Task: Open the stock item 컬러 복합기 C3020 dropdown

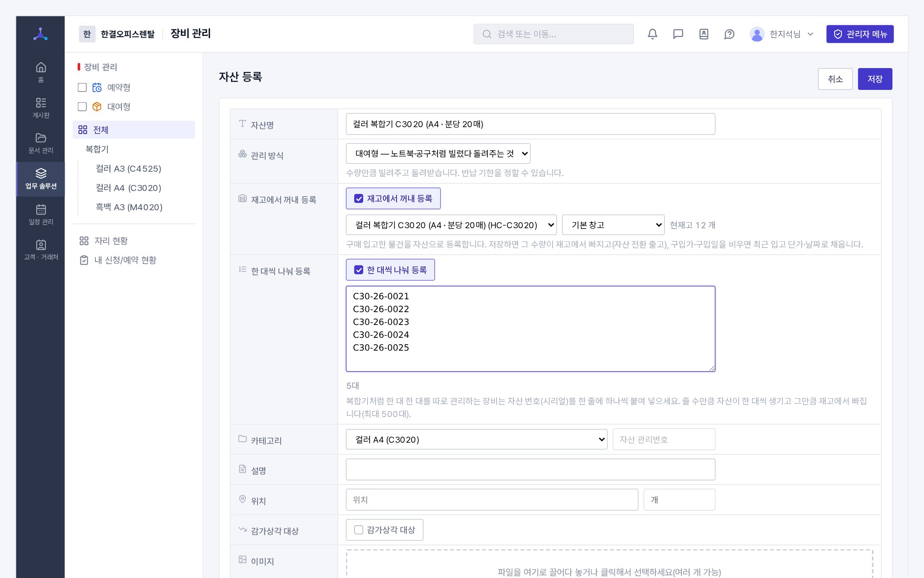Action: (x=451, y=225)
